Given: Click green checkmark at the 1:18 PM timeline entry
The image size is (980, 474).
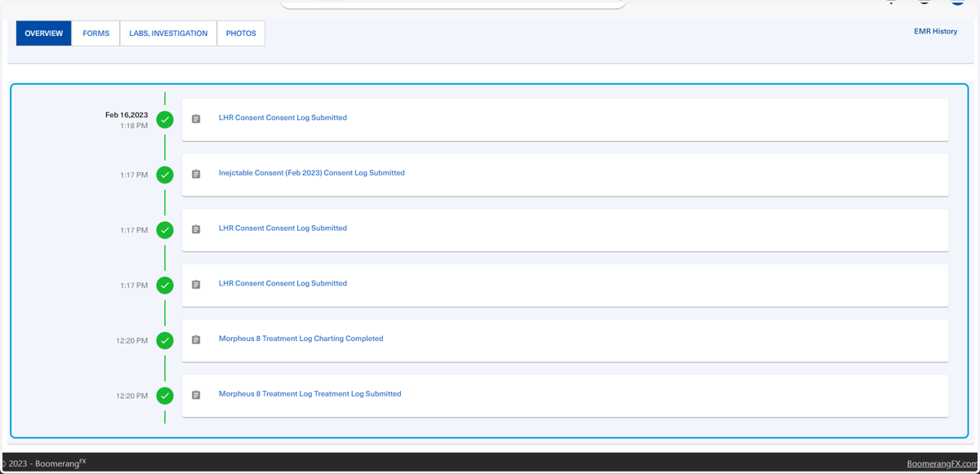Looking at the screenshot, I should 165,120.
